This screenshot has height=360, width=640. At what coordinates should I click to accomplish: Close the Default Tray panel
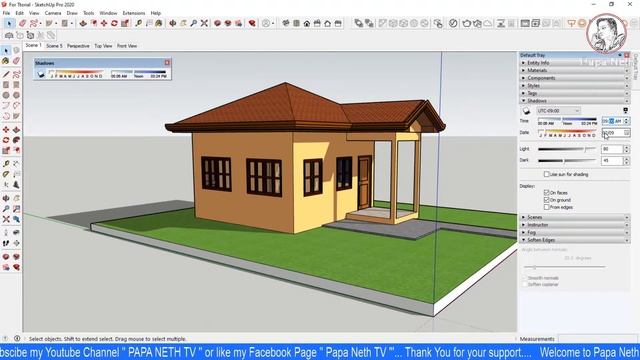pyautogui.click(x=627, y=55)
